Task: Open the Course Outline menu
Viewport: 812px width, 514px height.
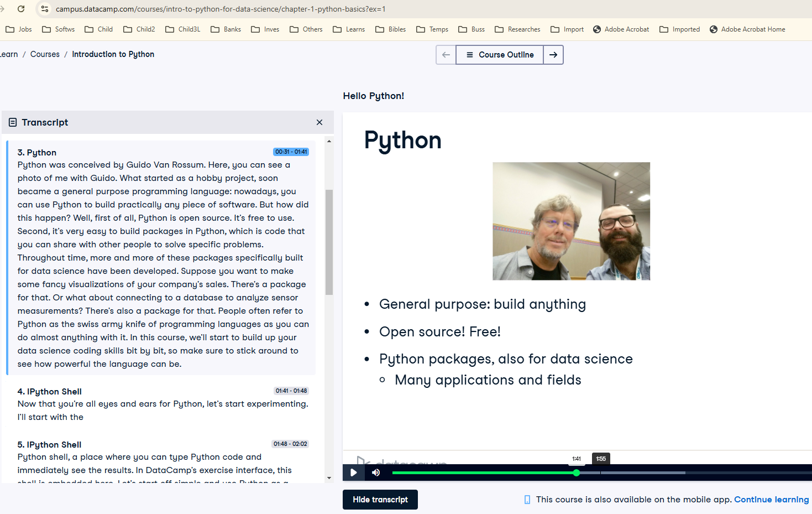Action: coord(500,55)
